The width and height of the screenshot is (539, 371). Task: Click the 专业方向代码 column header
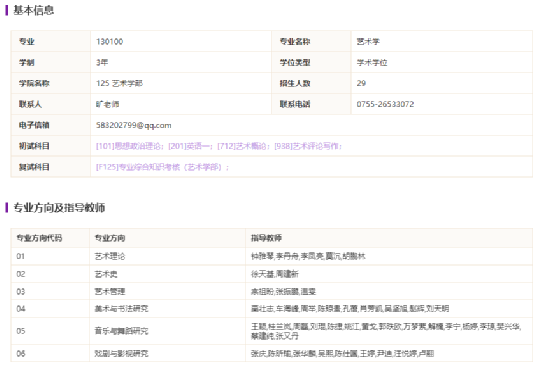[x=39, y=238]
